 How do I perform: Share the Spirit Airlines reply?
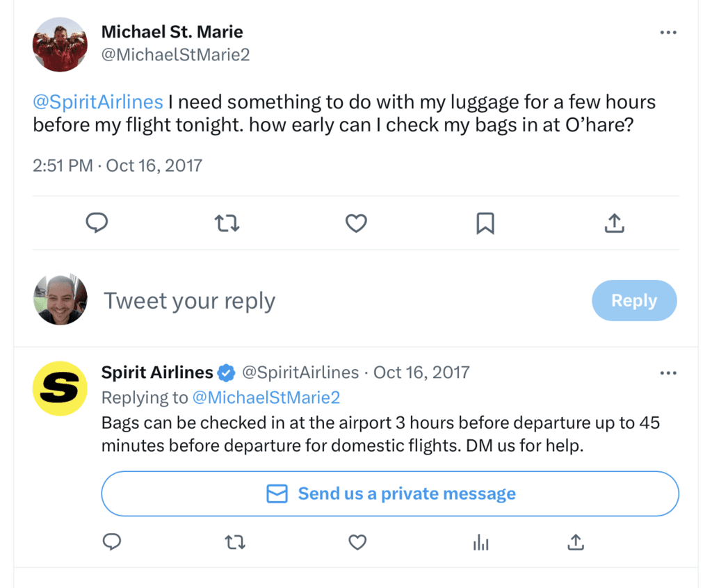[x=575, y=542]
